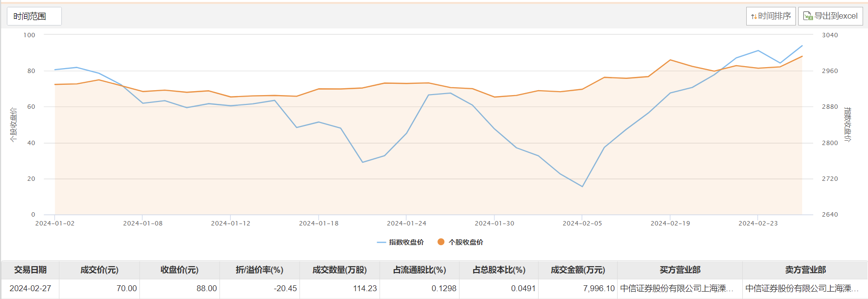
Task: Click the 2024-02-19 x-axis label
Action: tap(670, 224)
